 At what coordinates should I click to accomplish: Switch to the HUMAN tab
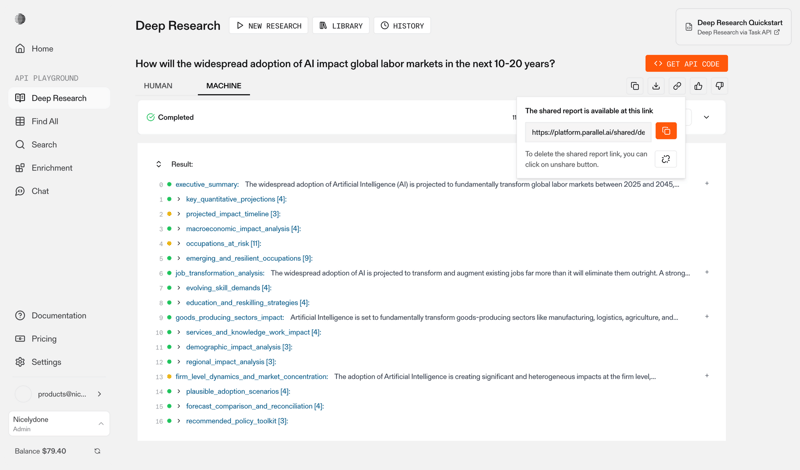pyautogui.click(x=158, y=86)
